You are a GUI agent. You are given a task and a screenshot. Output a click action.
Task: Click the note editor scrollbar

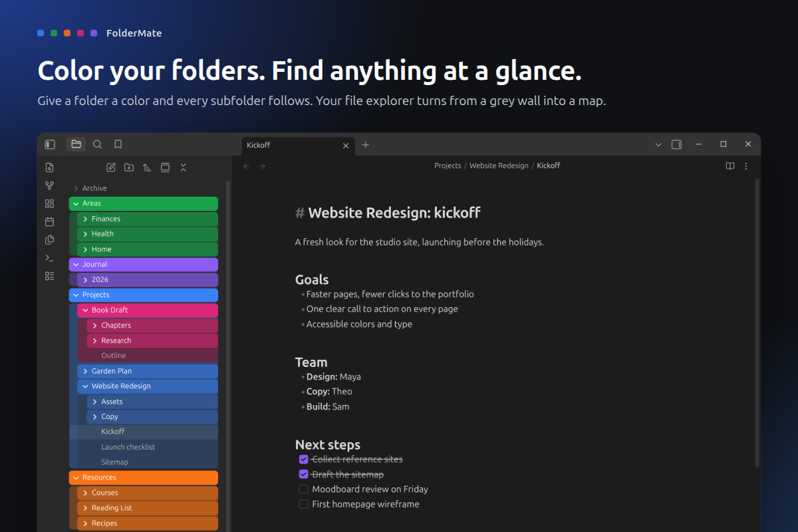point(757,323)
